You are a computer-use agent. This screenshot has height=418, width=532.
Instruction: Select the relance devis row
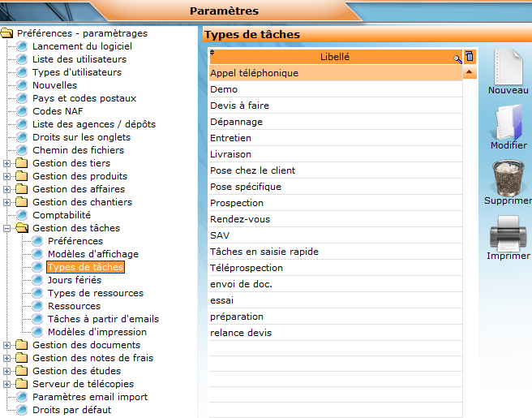336,333
